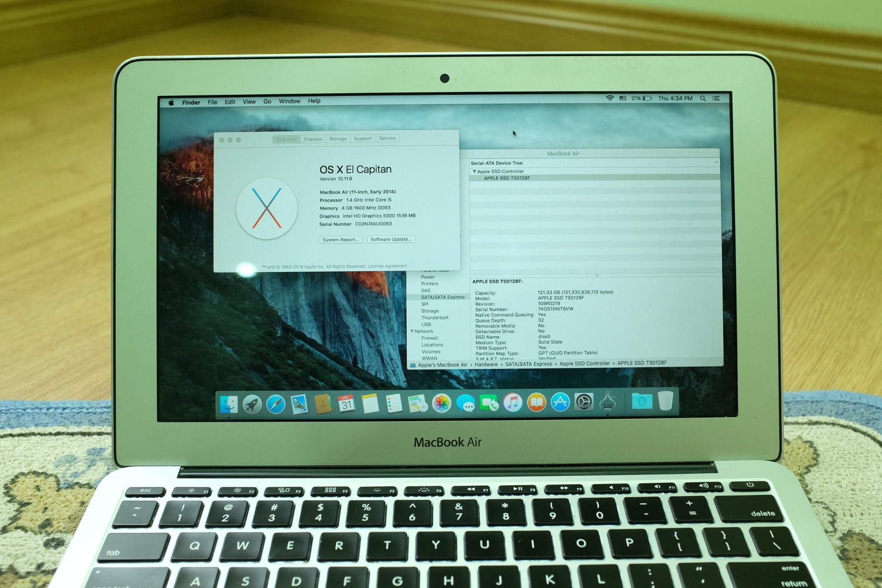The image size is (882, 588).
Task: Collapse the Serial-ATA Device Tree header arrow
Action: [x=716, y=162]
